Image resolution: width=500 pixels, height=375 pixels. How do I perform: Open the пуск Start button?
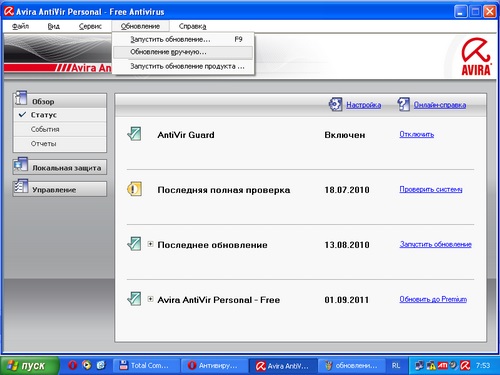click(x=30, y=365)
